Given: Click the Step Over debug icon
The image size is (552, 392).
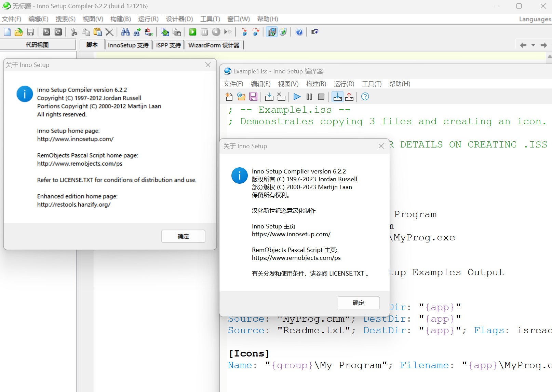Looking at the screenshot, I should point(256,32).
